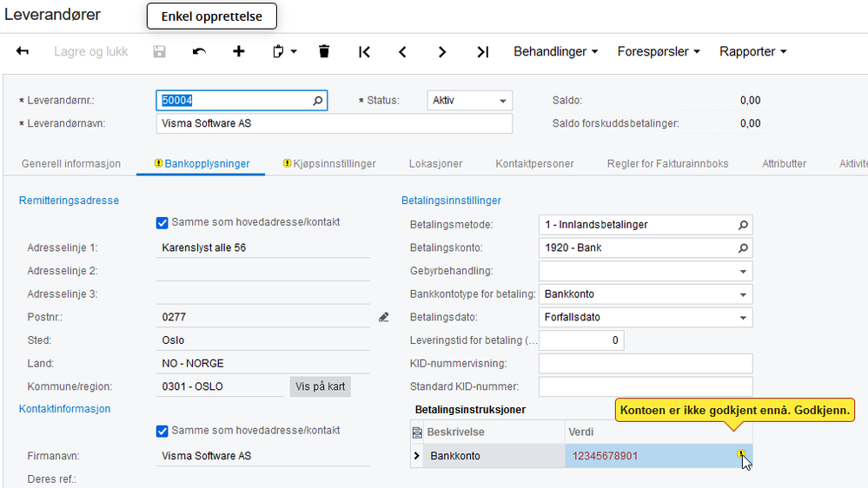Click the lookup icon in Betalingsmetode field

(x=743, y=225)
